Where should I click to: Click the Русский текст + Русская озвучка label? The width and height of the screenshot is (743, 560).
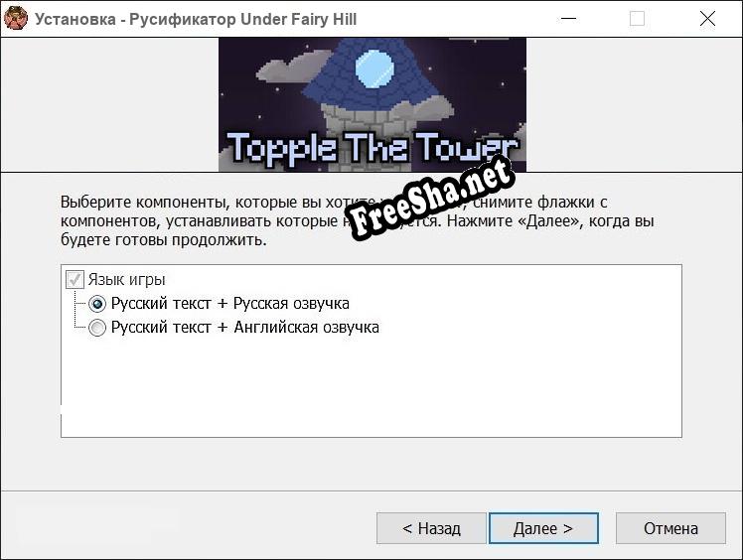click(x=230, y=303)
